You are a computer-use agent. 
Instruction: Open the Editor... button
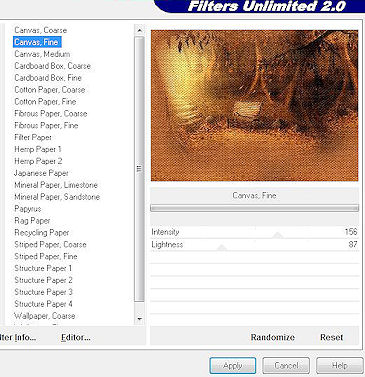(x=76, y=337)
